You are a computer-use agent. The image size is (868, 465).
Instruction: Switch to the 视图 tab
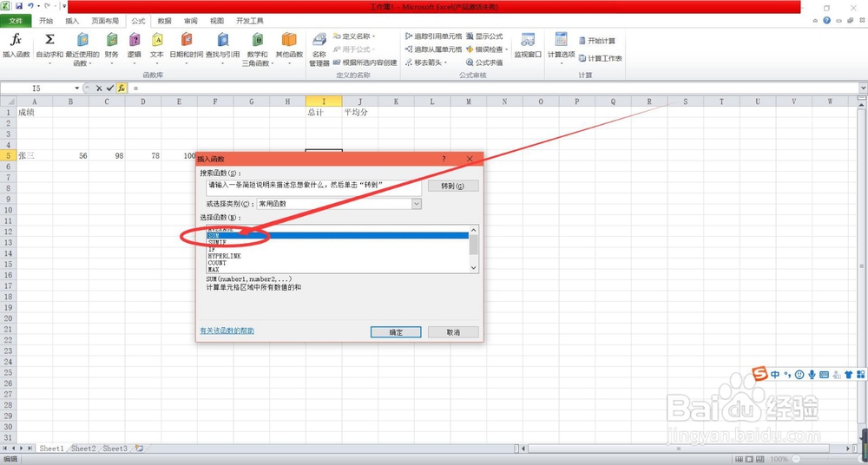(217, 21)
